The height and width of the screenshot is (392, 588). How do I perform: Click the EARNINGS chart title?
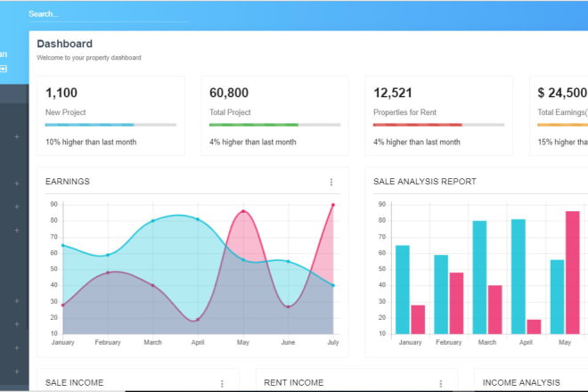pyautogui.click(x=68, y=182)
